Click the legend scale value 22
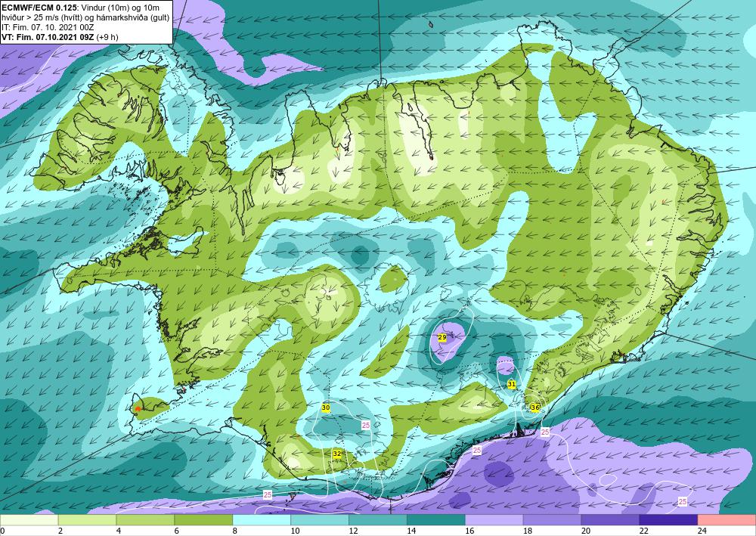This screenshot has width=756, height=536. click(643, 531)
